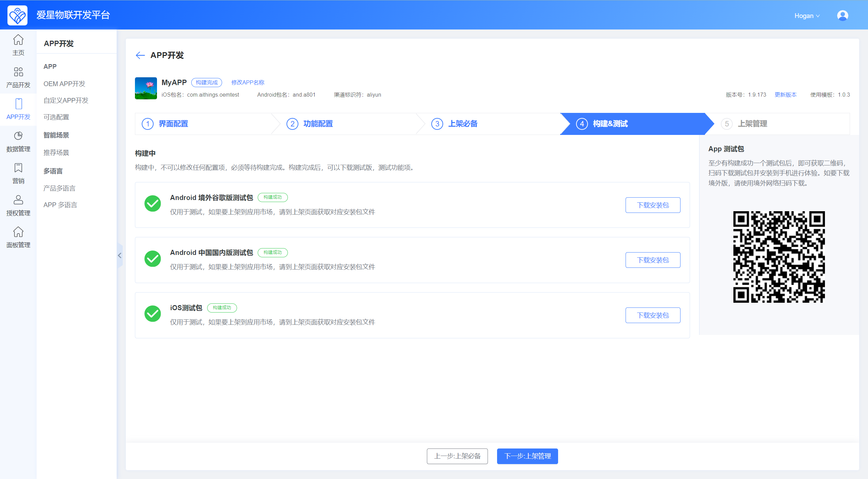Click the 更新版本 link
868x479 pixels.
[x=785, y=95]
